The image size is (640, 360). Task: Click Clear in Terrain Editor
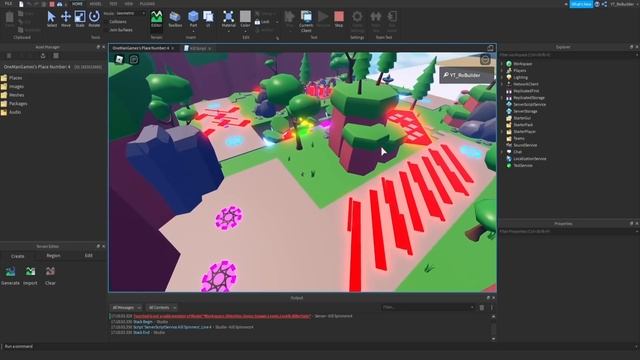pos(50,276)
